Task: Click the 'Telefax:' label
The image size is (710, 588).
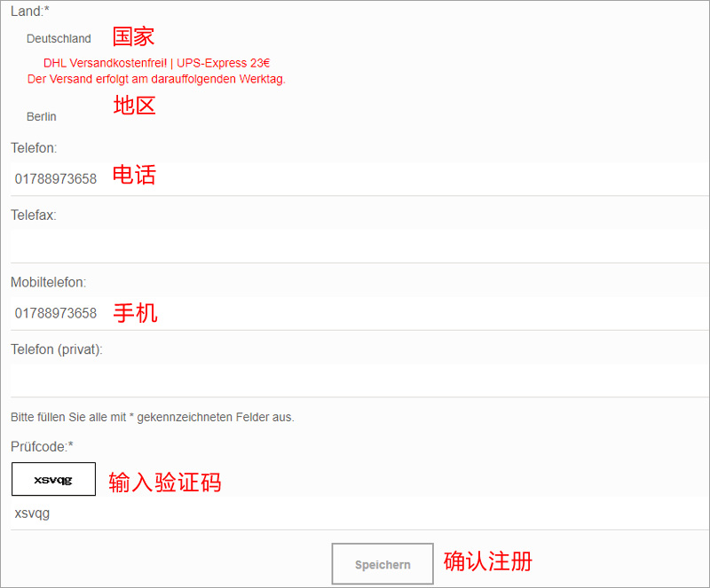Action: point(34,215)
